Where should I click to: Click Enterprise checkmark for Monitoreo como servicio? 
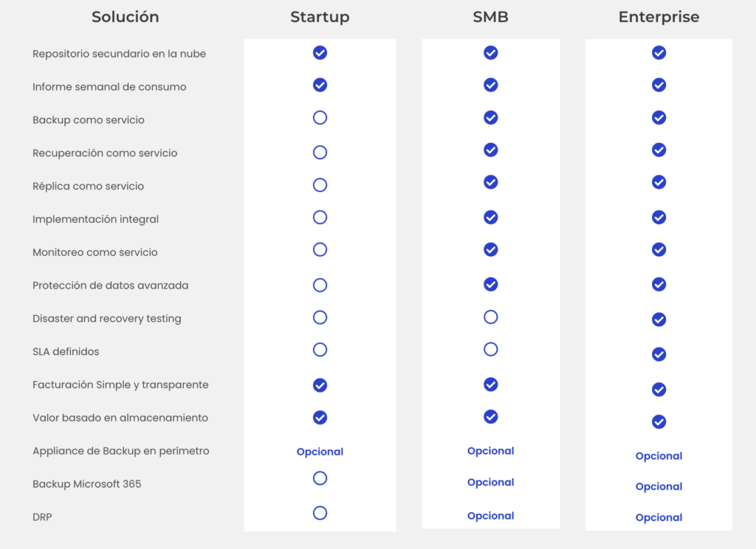coord(659,249)
